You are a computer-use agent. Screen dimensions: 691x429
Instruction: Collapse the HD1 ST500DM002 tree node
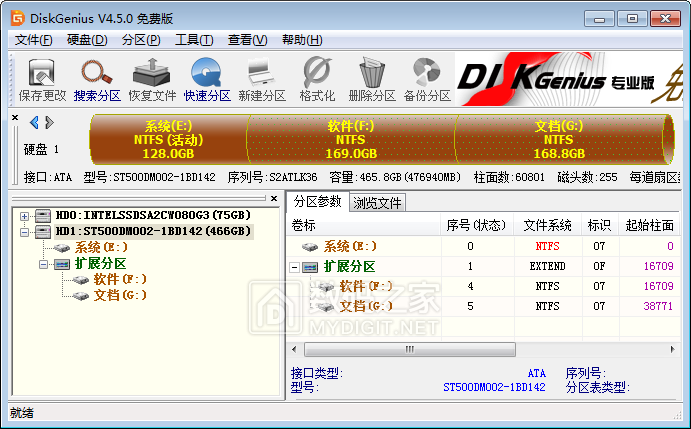[25, 232]
